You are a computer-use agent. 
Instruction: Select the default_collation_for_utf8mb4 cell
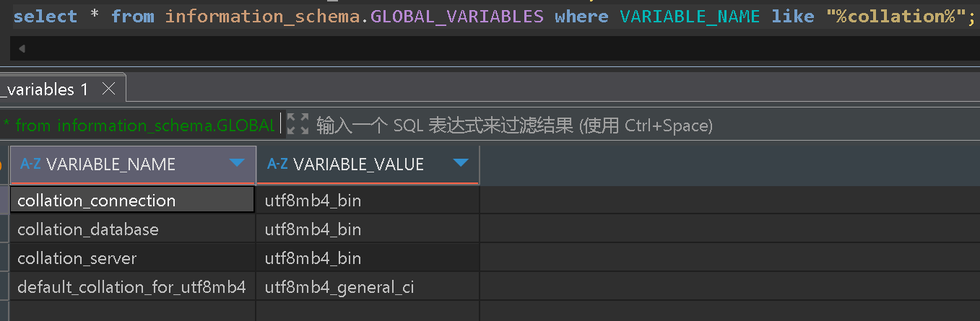pyautogui.click(x=132, y=287)
